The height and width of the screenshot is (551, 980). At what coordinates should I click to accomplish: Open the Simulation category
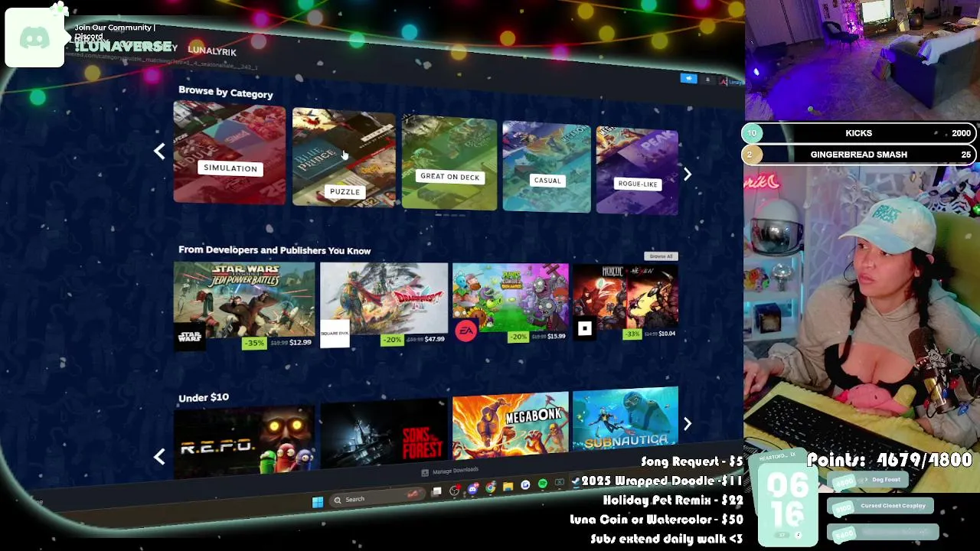[230, 153]
